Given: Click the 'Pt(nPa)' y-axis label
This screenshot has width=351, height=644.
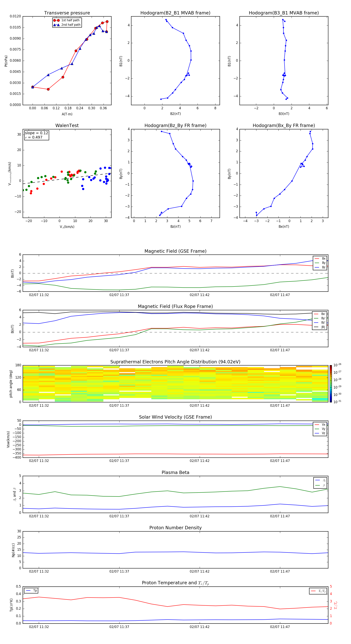Looking at the screenshot, I should [6, 61].
